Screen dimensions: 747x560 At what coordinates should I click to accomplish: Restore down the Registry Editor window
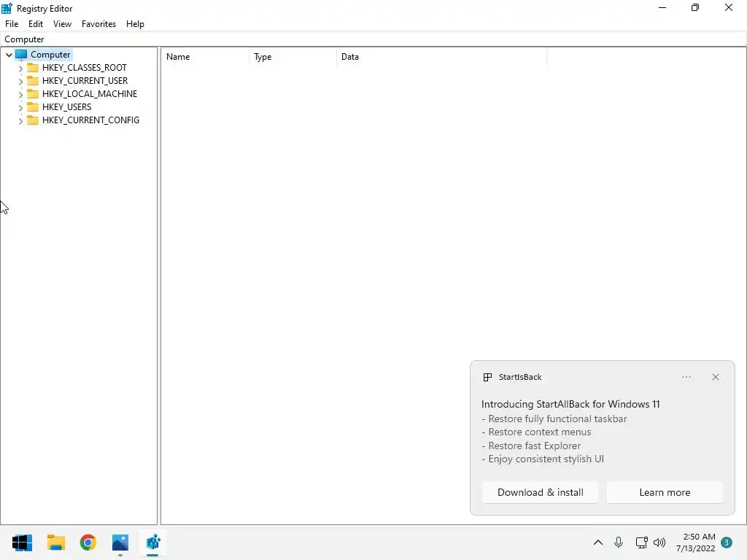[x=695, y=7]
